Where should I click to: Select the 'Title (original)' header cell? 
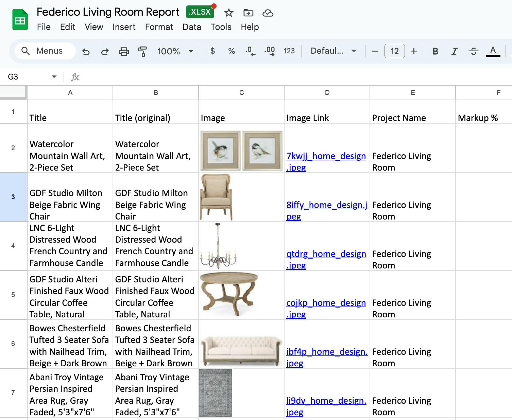coord(156,112)
